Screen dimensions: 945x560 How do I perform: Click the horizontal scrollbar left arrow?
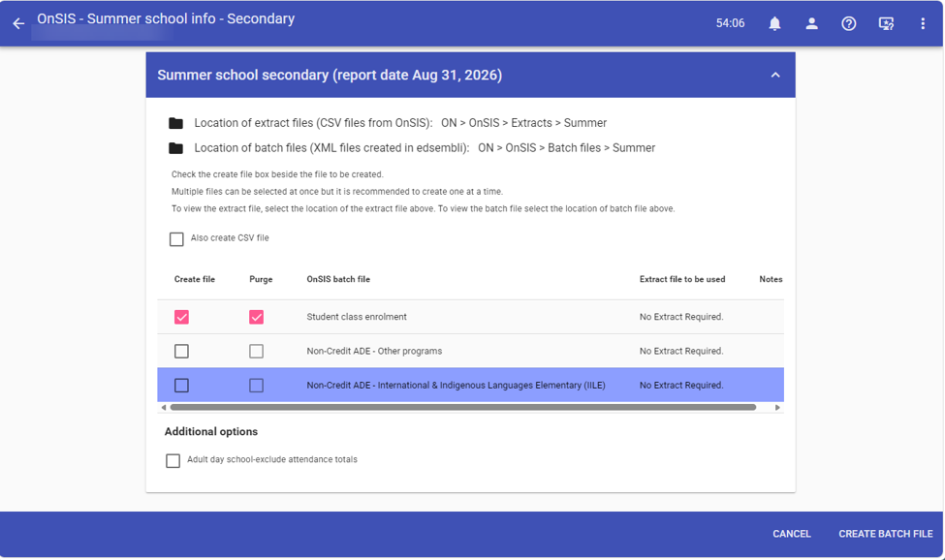pyautogui.click(x=164, y=408)
